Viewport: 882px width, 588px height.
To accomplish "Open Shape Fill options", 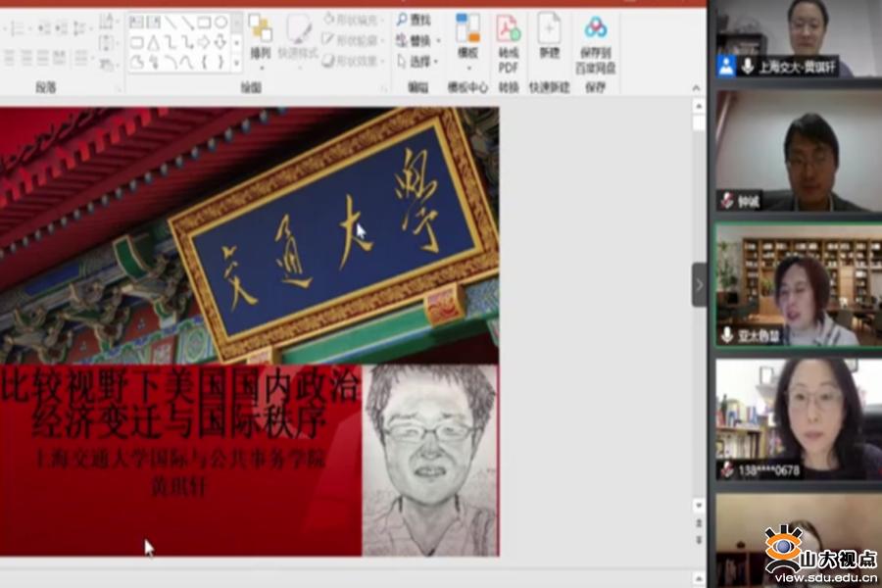I will coord(355,20).
